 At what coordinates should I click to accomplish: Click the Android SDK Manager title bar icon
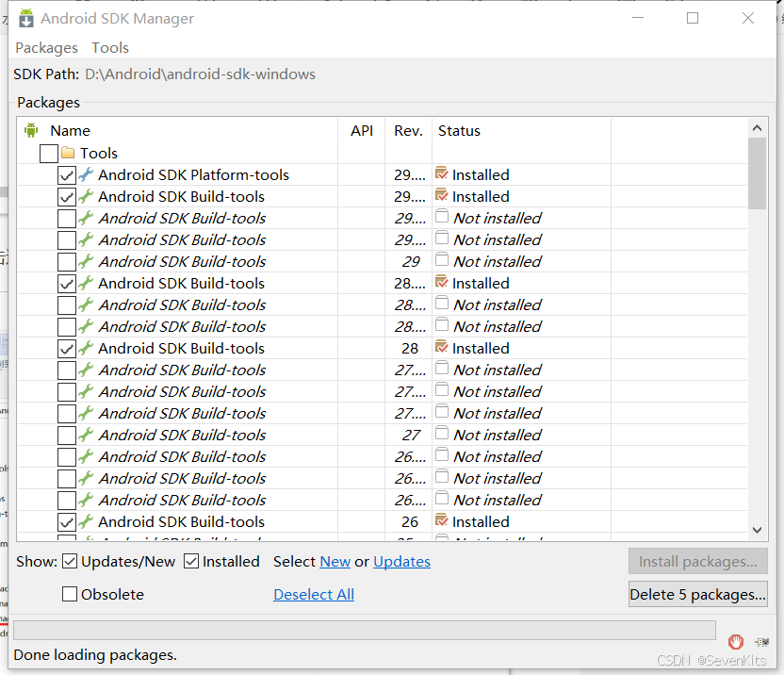[x=26, y=19]
